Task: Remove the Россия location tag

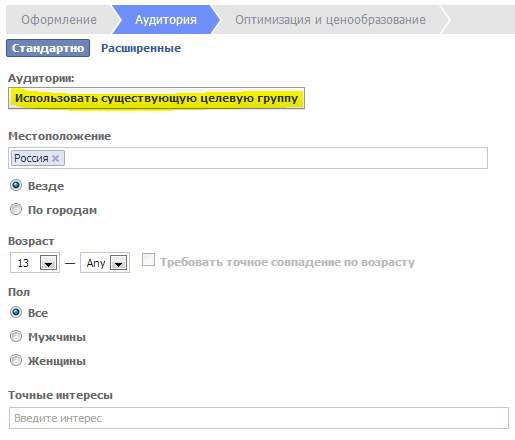Action: [x=55, y=158]
